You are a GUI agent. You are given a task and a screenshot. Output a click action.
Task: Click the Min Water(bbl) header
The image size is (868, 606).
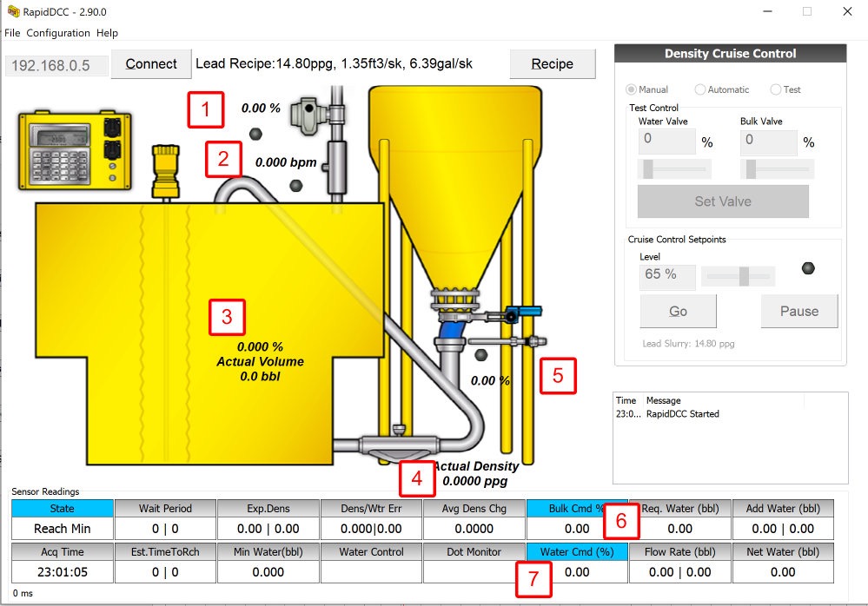point(268,551)
